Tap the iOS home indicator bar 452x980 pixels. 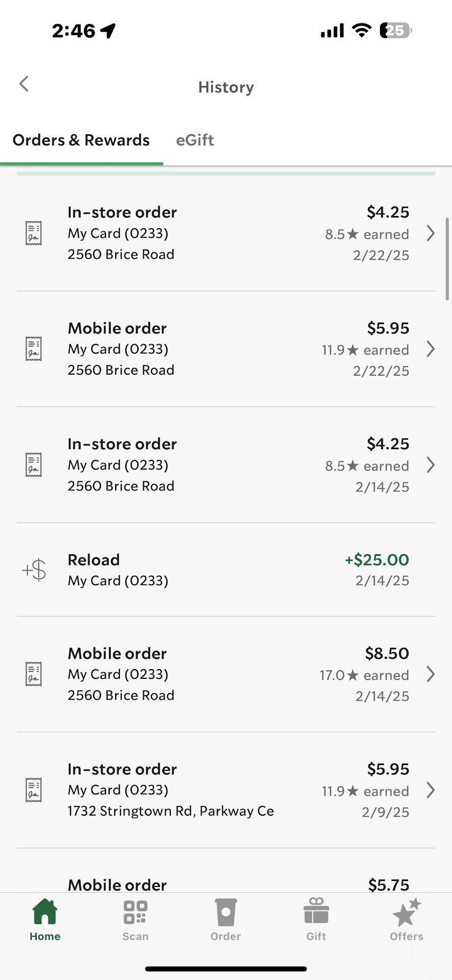coord(226,968)
